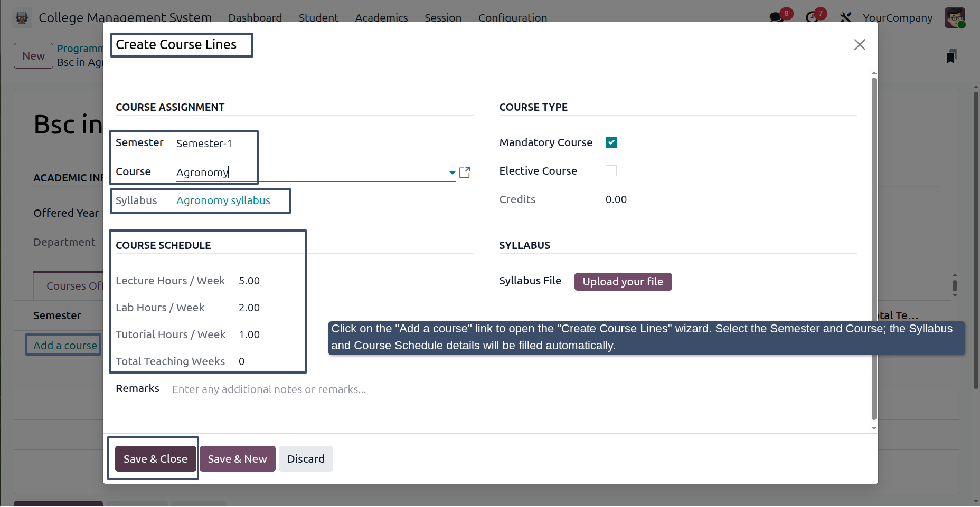This screenshot has height=507, width=980.
Task: Open the debug tools wrench icon
Action: click(846, 17)
